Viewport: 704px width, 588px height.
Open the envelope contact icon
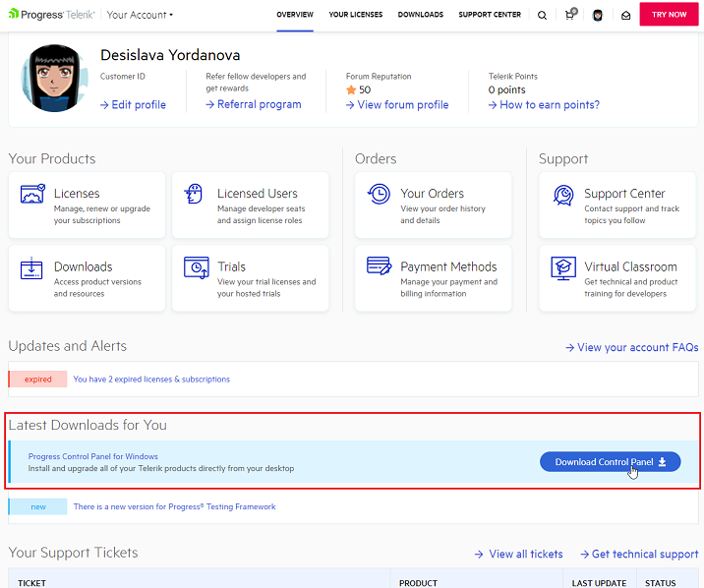pyautogui.click(x=625, y=15)
